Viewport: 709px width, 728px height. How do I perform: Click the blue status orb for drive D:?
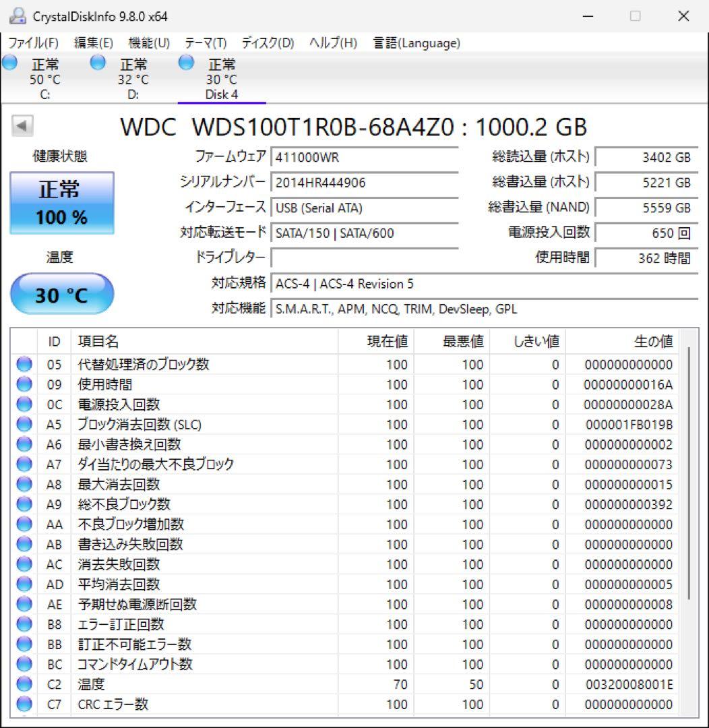[x=98, y=63]
